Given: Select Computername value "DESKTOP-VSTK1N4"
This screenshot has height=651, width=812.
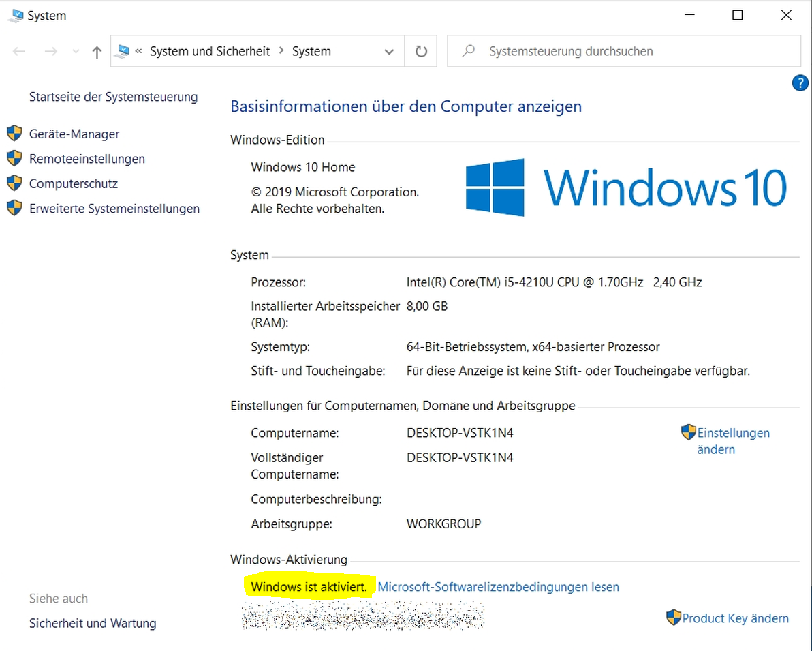Looking at the screenshot, I should point(460,433).
